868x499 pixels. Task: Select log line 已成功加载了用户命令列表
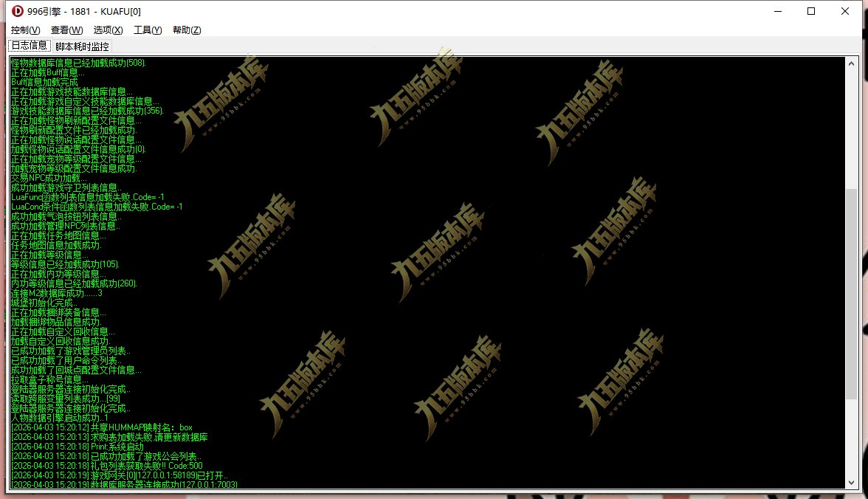(66, 360)
